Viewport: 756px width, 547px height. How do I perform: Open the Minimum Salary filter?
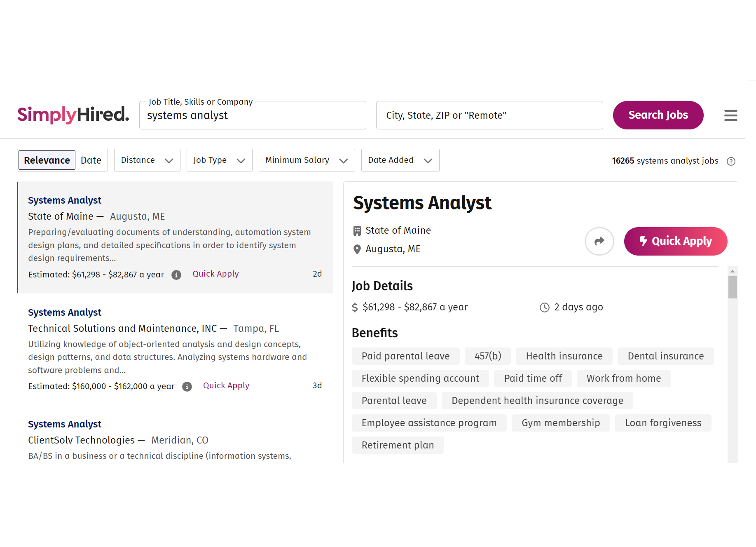coord(307,160)
